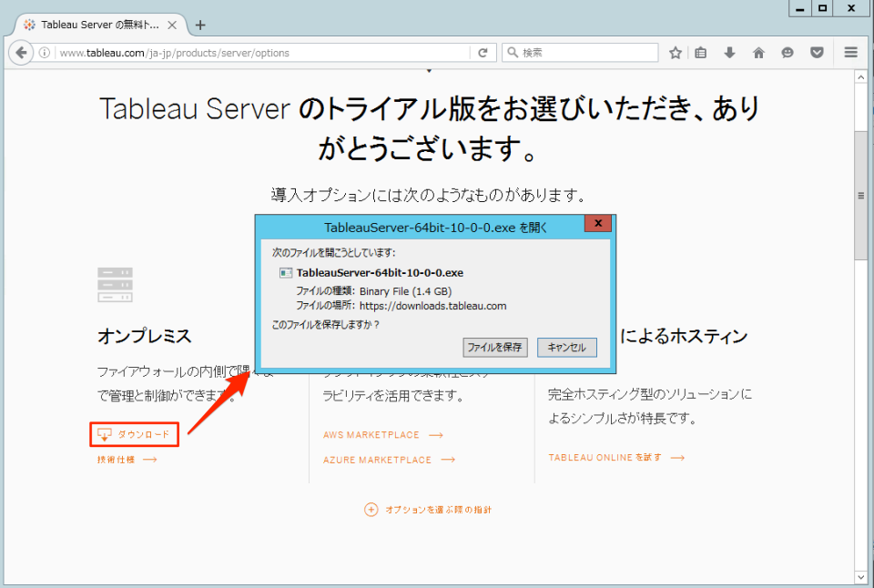
Task: Go to homepage using the home icon
Action: coord(758,52)
